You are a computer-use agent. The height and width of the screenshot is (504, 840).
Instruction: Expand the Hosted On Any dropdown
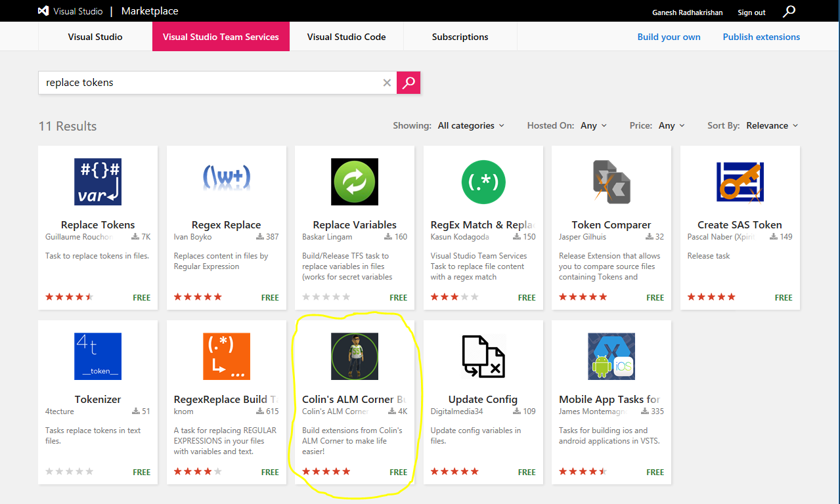(x=594, y=125)
